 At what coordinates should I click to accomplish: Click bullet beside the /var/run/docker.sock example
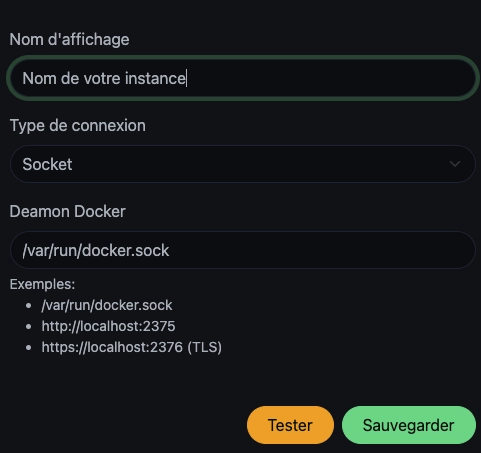(29, 306)
